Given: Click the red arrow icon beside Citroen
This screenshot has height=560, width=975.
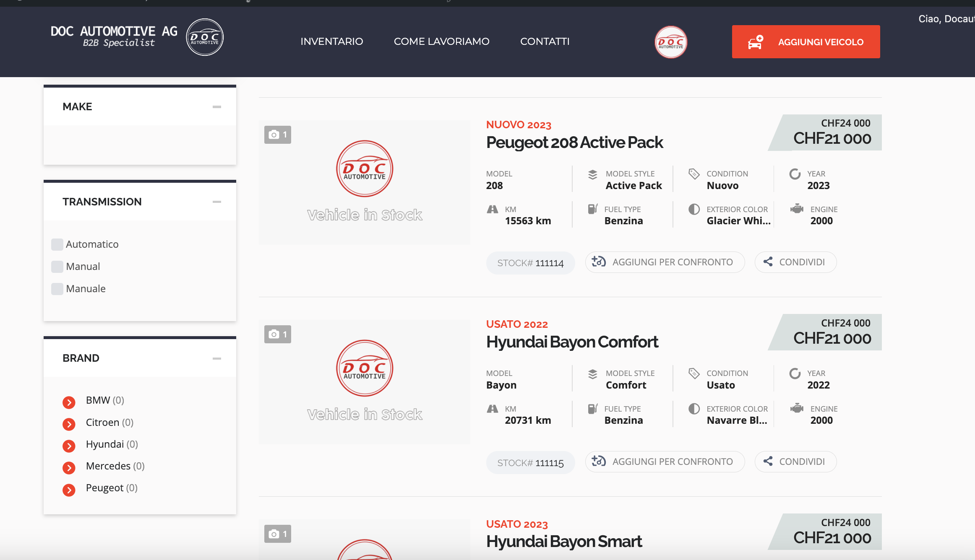Looking at the screenshot, I should (x=69, y=424).
